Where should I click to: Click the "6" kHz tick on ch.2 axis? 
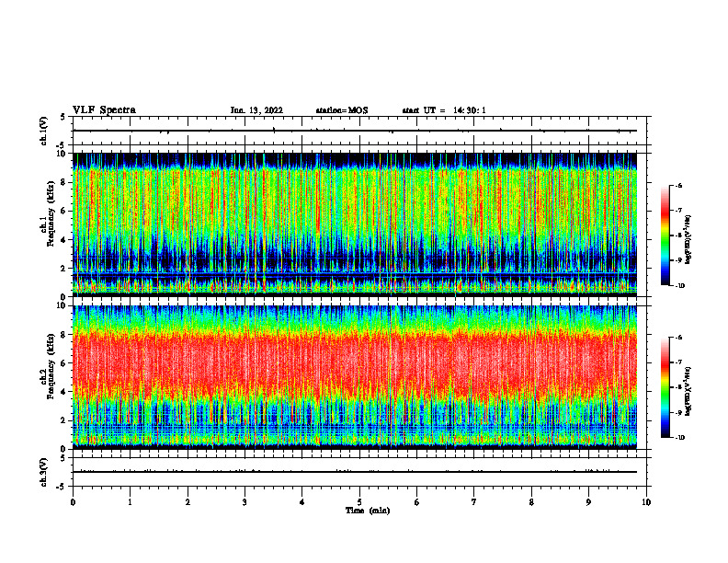tap(63, 363)
